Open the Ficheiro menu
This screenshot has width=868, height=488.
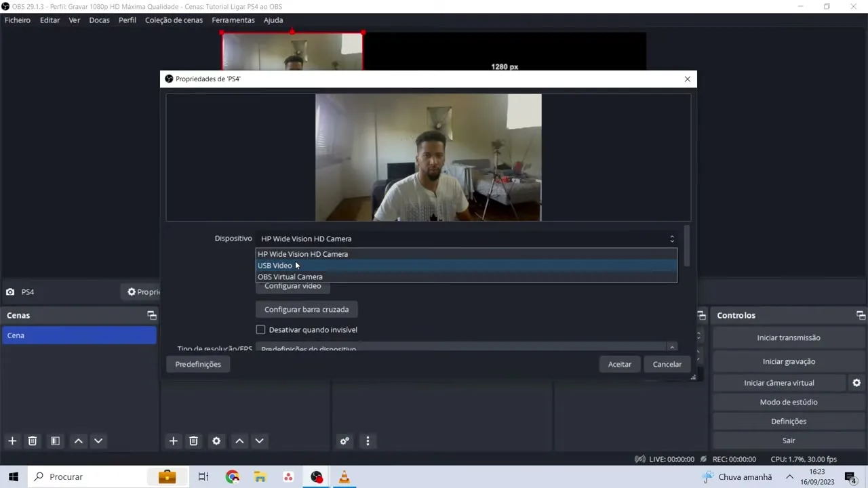click(x=18, y=20)
